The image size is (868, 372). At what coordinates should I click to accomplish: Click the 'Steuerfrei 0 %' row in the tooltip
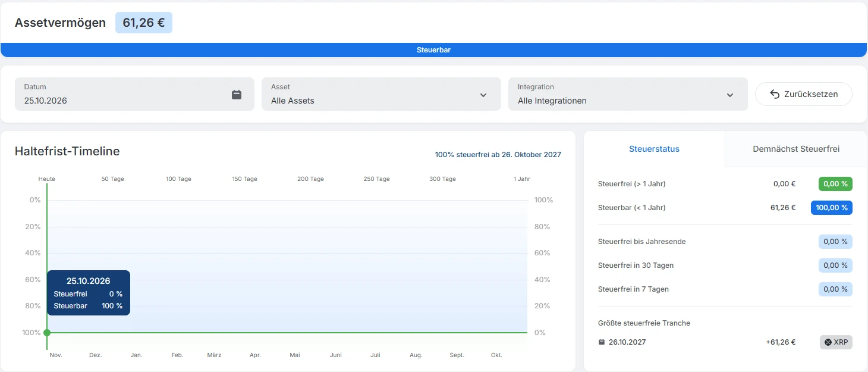(88, 294)
